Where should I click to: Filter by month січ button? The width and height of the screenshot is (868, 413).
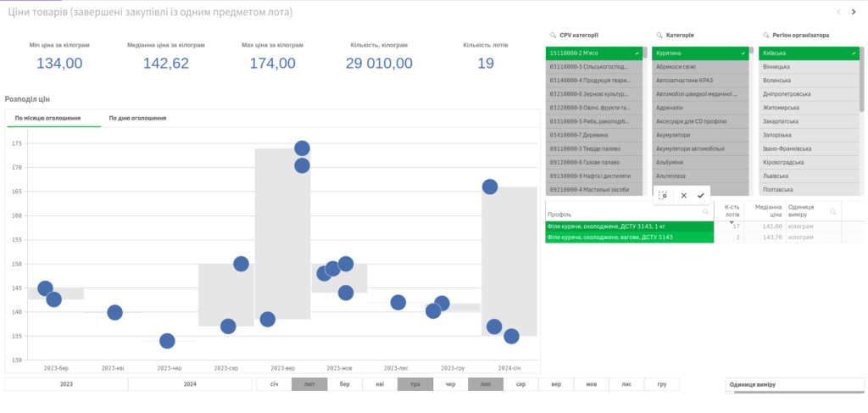[274, 384]
